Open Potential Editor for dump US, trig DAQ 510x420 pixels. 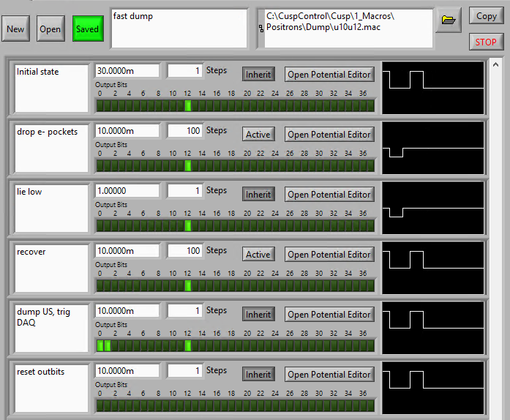point(329,315)
